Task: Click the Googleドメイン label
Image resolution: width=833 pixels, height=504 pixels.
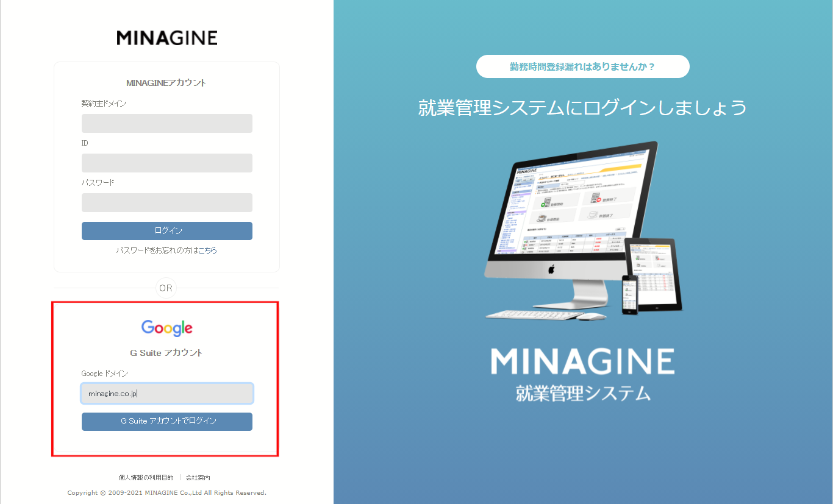Action: click(104, 374)
